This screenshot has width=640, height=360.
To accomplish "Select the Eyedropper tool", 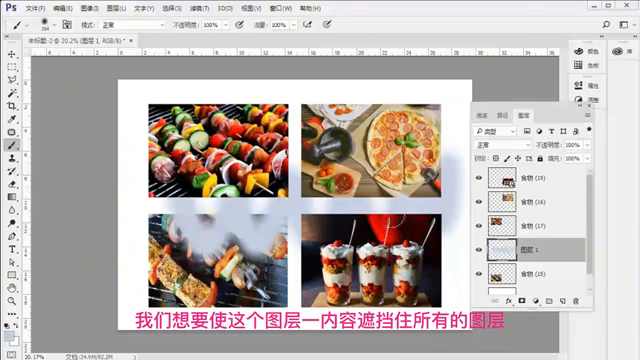I will click(12, 119).
